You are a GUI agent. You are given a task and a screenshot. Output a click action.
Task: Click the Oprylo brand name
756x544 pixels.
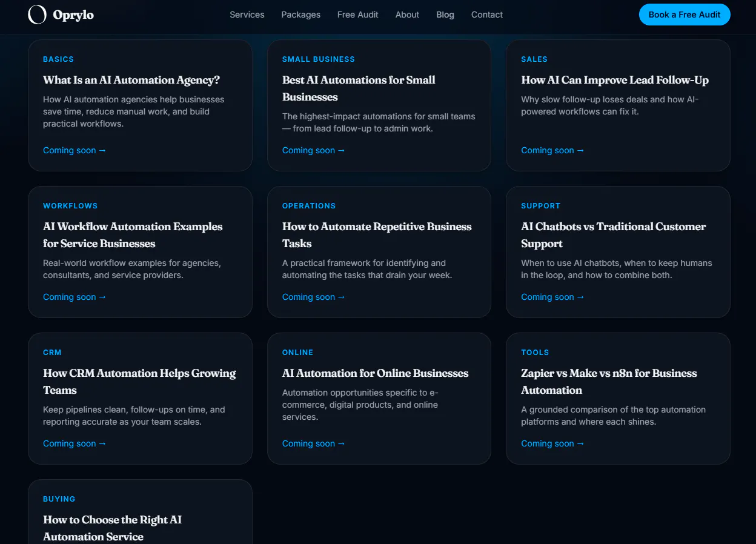[73, 15]
